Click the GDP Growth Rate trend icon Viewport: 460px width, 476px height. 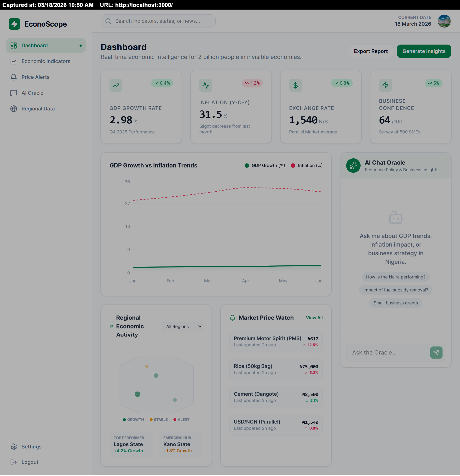tap(116, 85)
